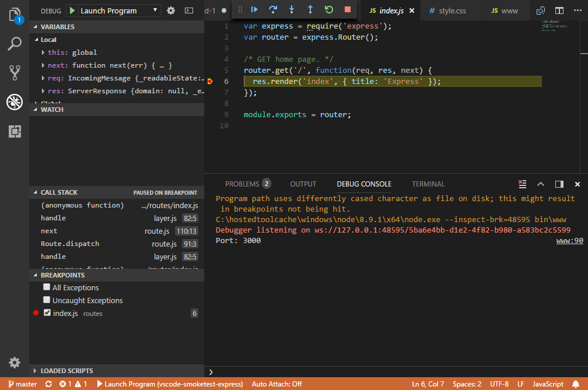Show errors and warnings in status bar
This screenshot has height=390, width=588.
(73, 384)
